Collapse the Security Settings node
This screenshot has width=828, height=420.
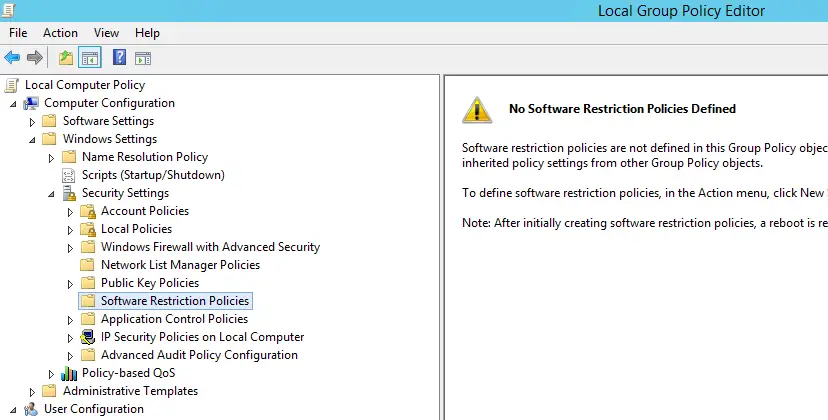click(x=51, y=194)
